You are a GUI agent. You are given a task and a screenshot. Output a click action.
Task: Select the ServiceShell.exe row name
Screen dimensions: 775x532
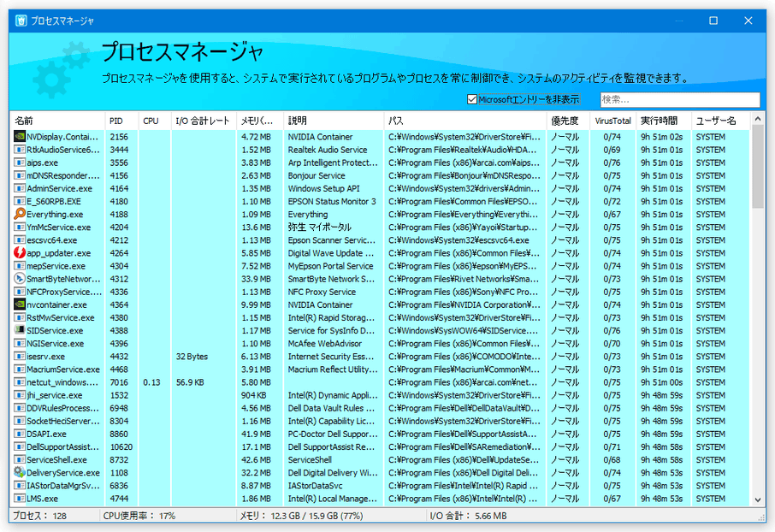point(56,459)
